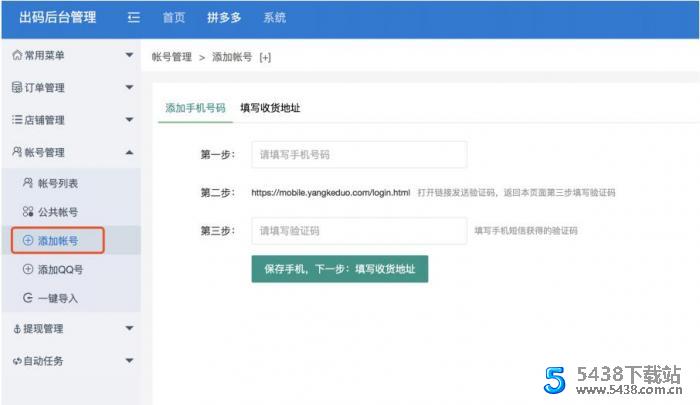Select the 添加手机号码 tab
The image size is (700, 405).
coord(195,108)
